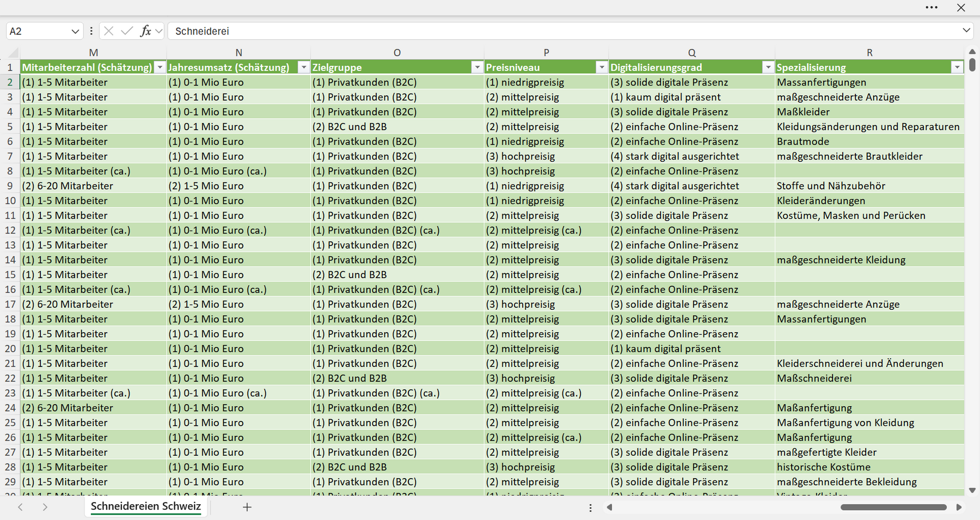Click cell 'Kostüme, Masken und Perücken'
The image size is (980, 520).
click(x=869, y=215)
